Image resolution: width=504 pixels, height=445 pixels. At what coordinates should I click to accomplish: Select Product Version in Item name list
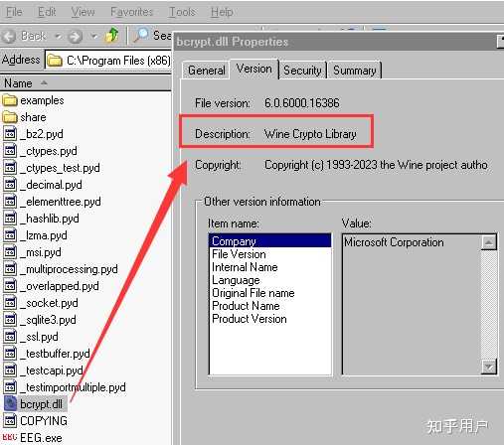coord(250,319)
